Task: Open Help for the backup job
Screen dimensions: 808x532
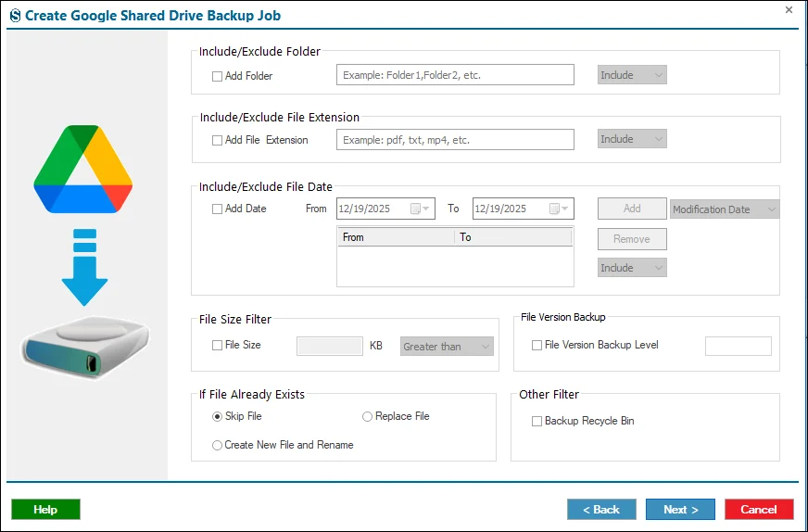Action: point(45,510)
